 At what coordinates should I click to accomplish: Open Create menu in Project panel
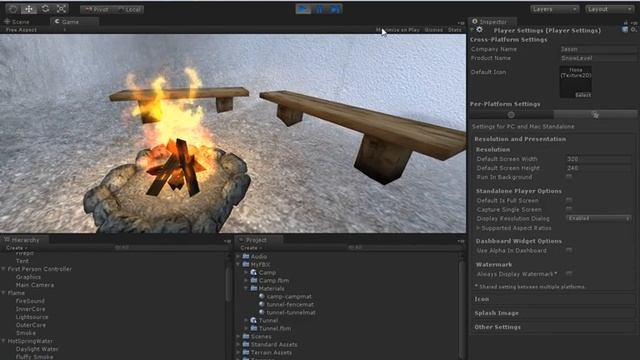(250, 248)
